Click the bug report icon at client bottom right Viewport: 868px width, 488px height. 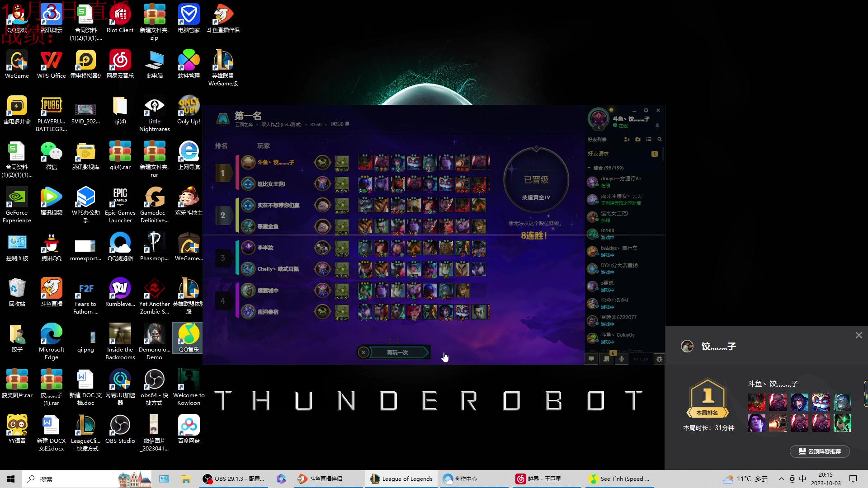point(659,359)
